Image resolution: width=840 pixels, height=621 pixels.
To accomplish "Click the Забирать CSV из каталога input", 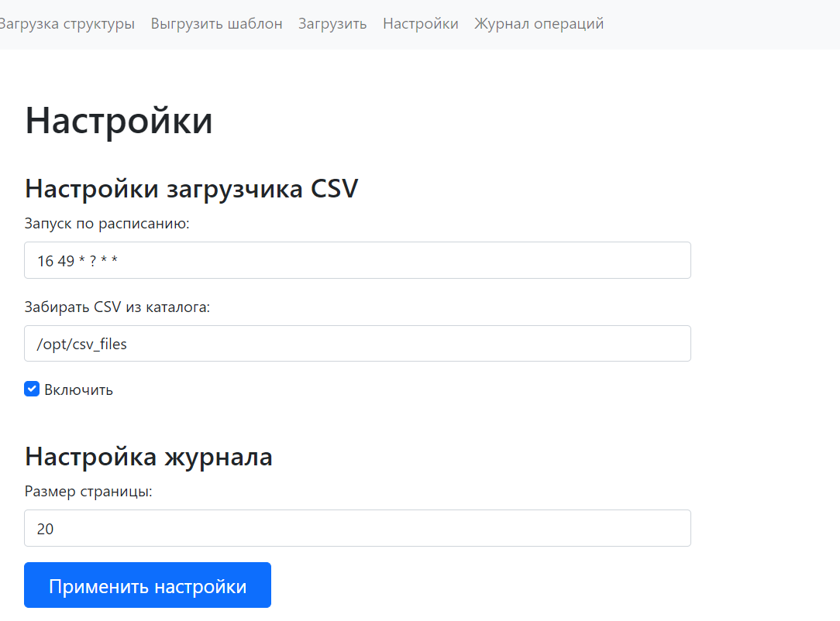I will point(357,343).
